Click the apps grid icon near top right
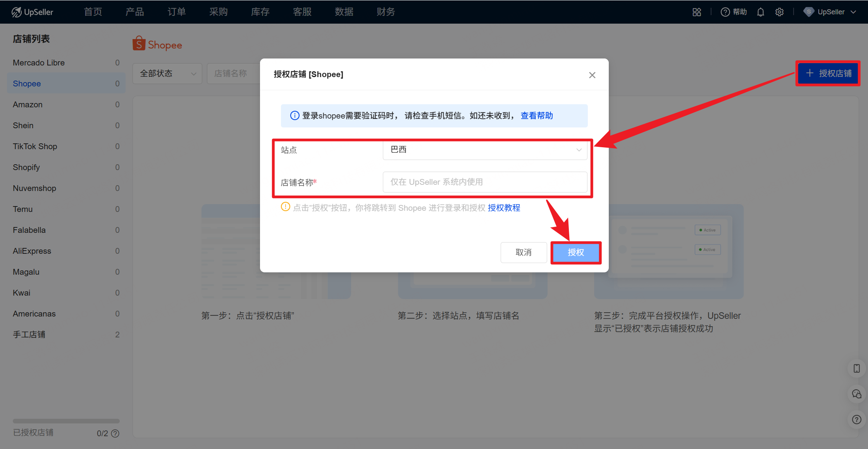Image resolution: width=868 pixels, height=449 pixels. pyautogui.click(x=696, y=12)
